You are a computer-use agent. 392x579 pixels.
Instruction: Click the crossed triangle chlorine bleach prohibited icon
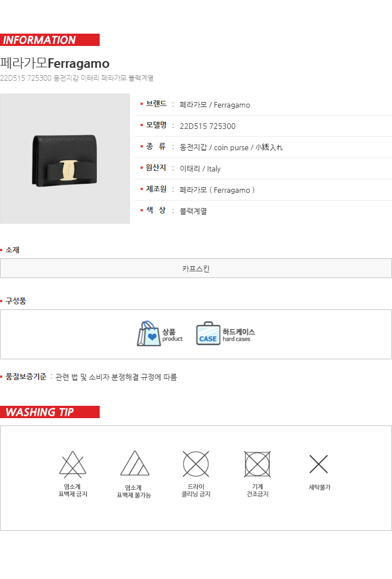click(73, 464)
